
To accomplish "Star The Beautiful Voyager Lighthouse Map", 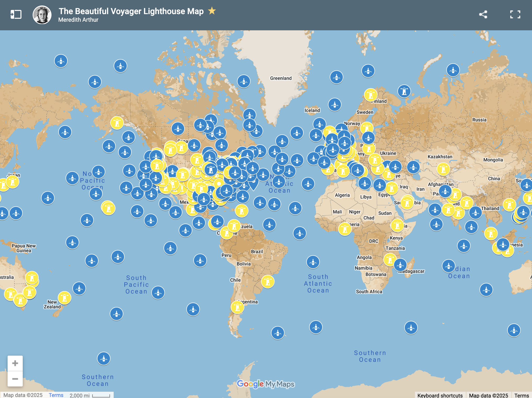I will click(x=212, y=11).
